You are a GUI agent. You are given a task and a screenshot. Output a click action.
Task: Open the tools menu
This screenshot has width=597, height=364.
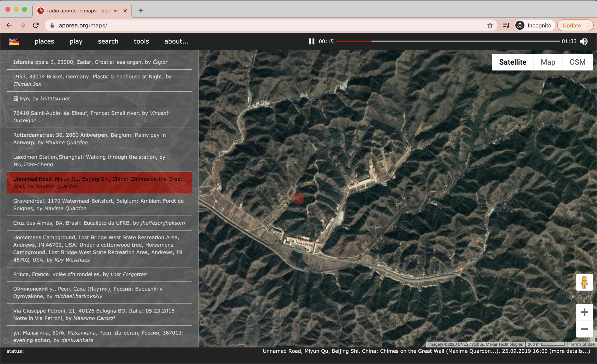(x=141, y=41)
